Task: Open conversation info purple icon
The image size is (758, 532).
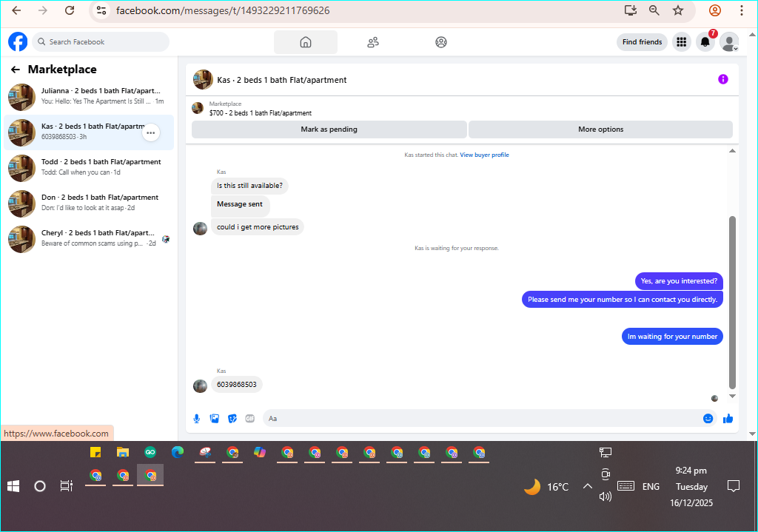Action: click(722, 79)
